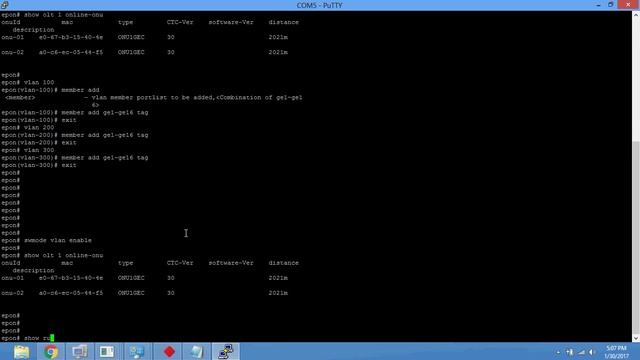Screen dimensions: 640x360
Task: Click the 'epon# vlan 300' line
Action: (28, 150)
